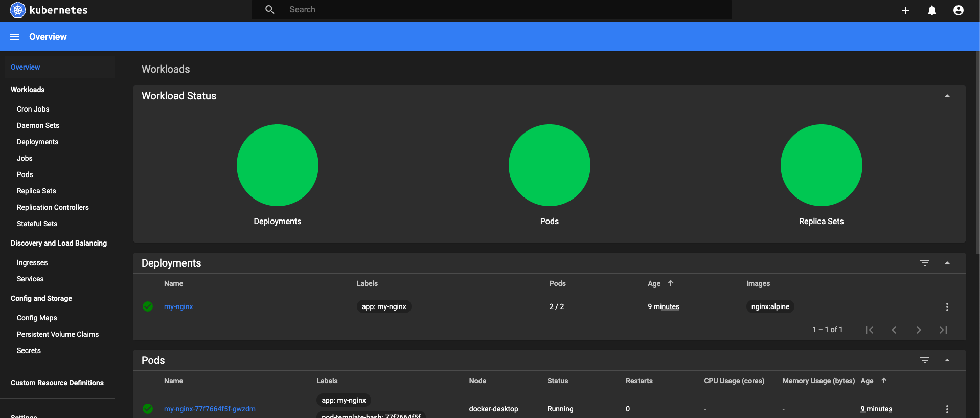Open Stateful Sets in the sidebar
Screen dimensions: 980x418
(x=37, y=224)
